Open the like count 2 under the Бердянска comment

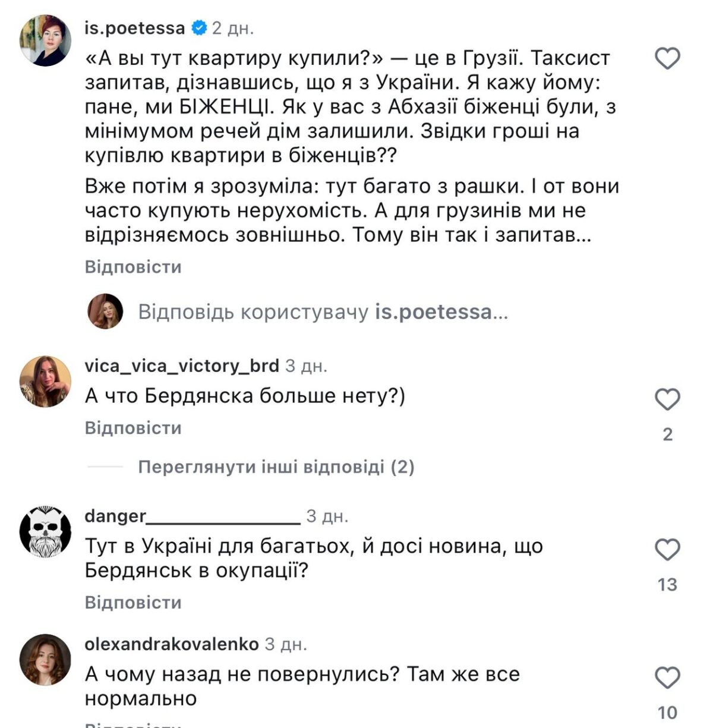pyautogui.click(x=667, y=434)
